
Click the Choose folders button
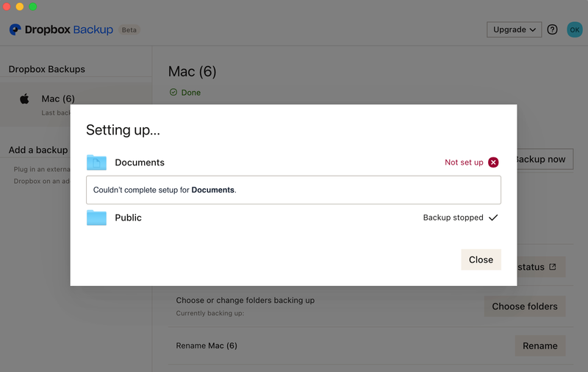524,307
